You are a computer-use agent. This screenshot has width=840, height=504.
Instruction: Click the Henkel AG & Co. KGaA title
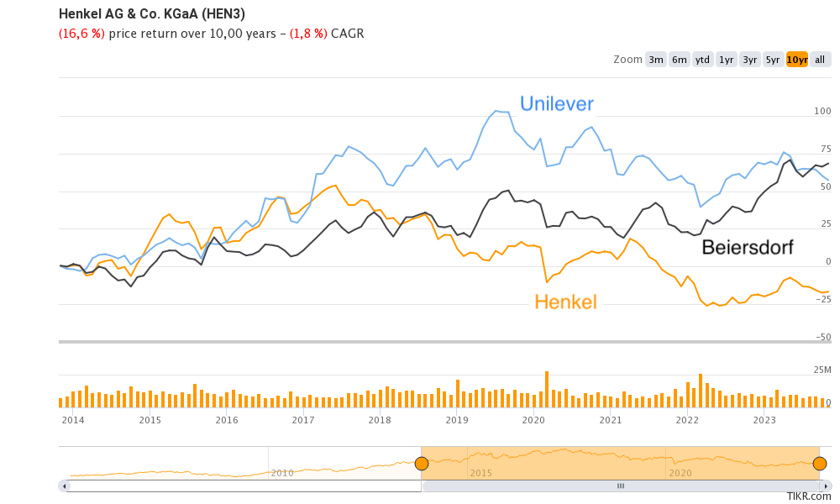pos(151,13)
